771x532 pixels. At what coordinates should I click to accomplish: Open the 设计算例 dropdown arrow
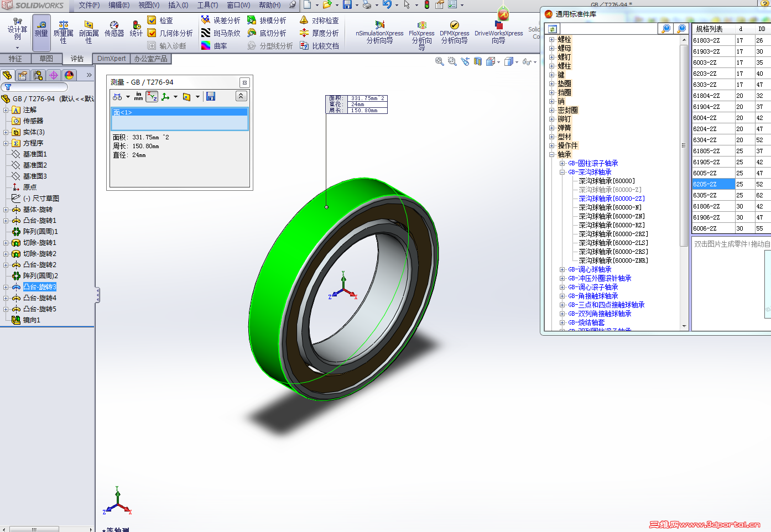(x=17, y=48)
